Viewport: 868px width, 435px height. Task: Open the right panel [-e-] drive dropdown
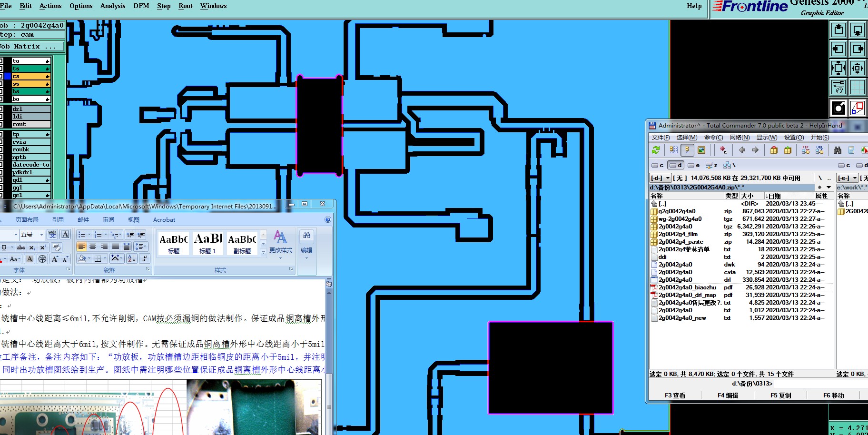pyautogui.click(x=848, y=178)
